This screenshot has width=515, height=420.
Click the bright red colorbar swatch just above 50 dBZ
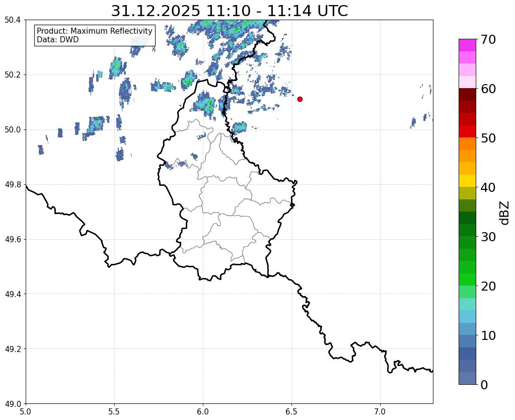467,132
